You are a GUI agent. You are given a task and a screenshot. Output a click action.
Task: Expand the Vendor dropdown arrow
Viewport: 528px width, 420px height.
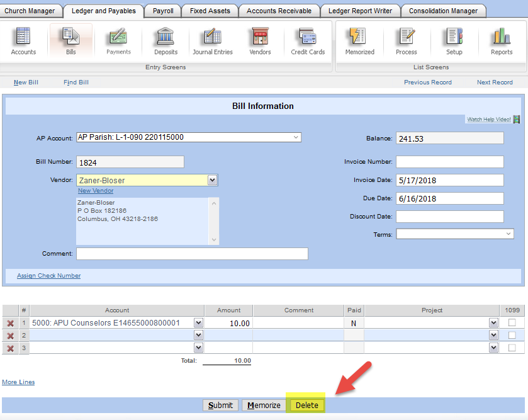(212, 180)
